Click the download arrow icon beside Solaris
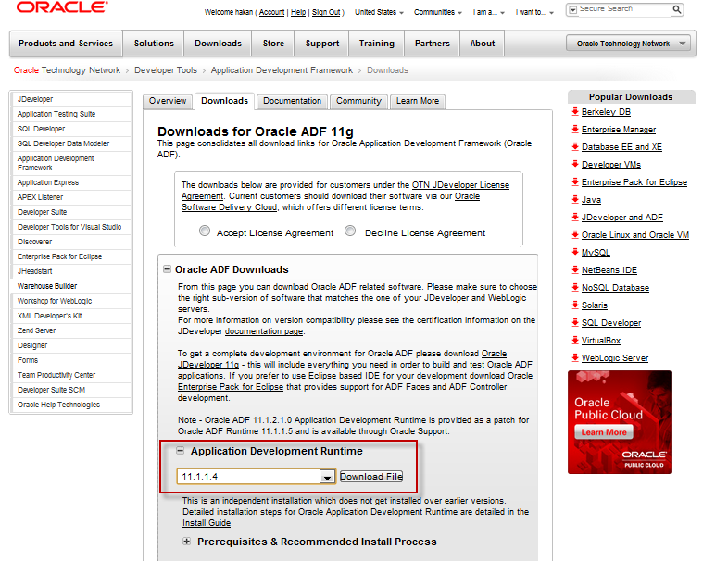 [x=575, y=305]
